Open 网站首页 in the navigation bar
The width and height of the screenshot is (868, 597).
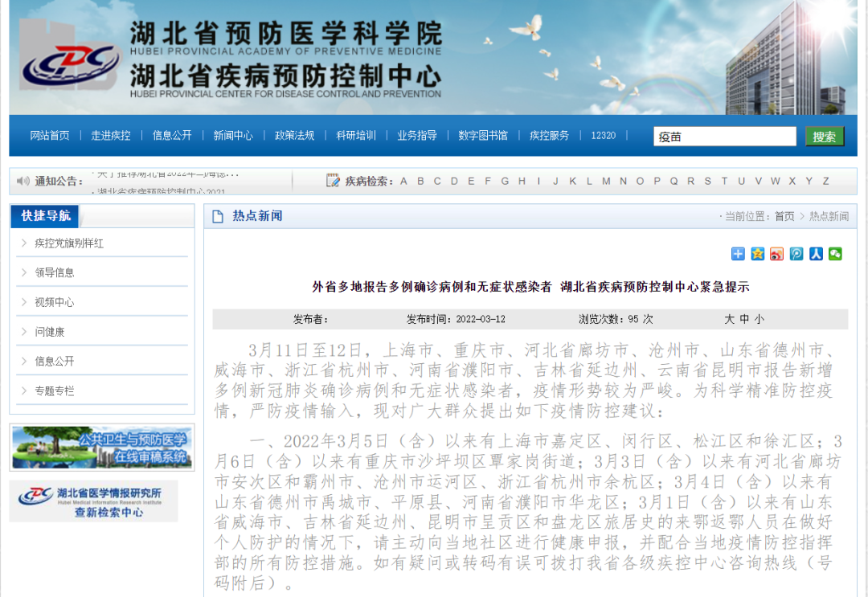[50, 136]
